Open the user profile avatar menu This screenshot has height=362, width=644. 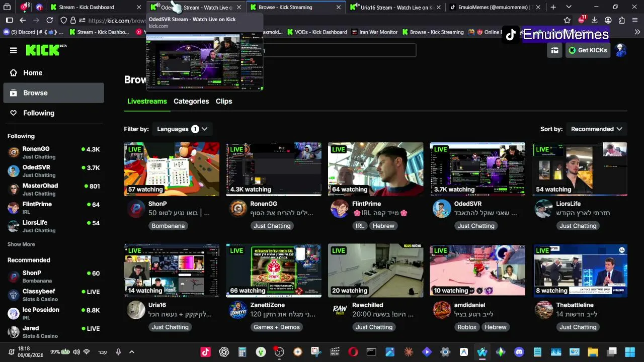pos(621,50)
